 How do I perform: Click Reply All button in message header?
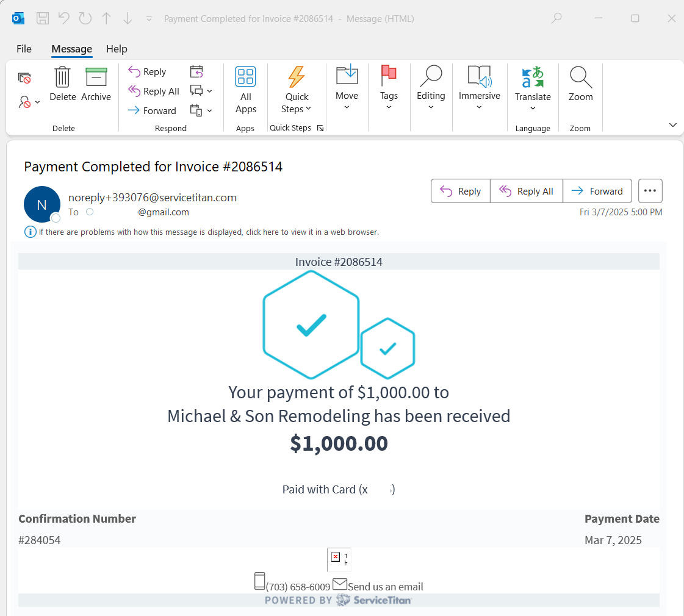click(x=527, y=191)
